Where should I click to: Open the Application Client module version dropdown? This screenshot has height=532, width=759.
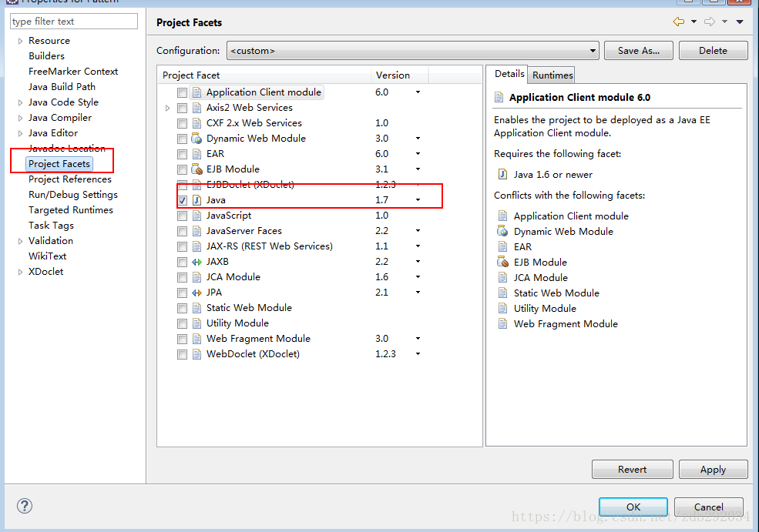pos(418,92)
